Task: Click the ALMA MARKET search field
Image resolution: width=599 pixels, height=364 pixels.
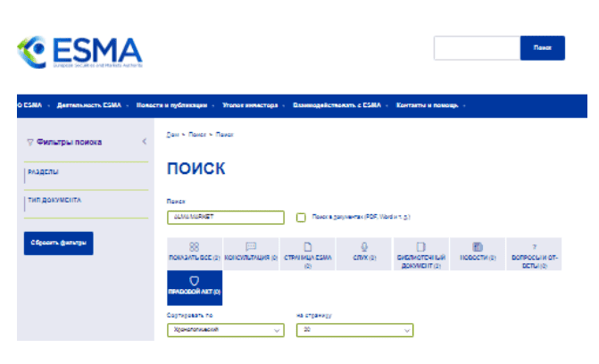Action: tap(226, 218)
